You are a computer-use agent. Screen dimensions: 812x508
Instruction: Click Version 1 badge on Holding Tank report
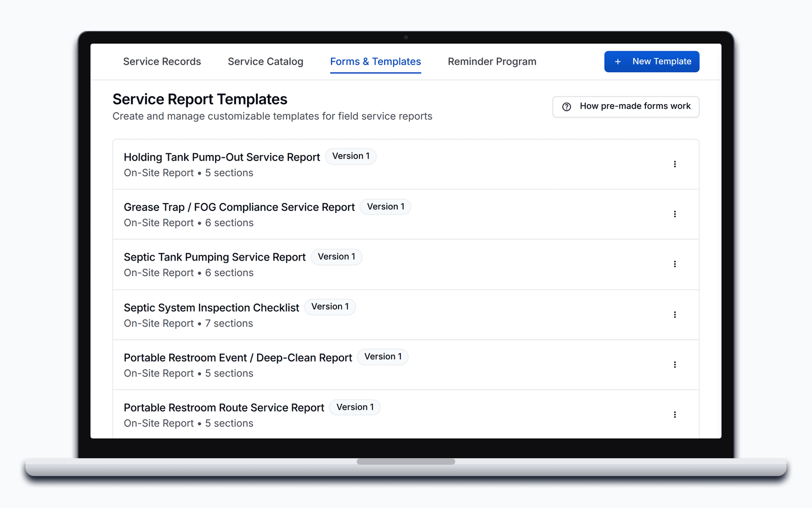(351, 156)
